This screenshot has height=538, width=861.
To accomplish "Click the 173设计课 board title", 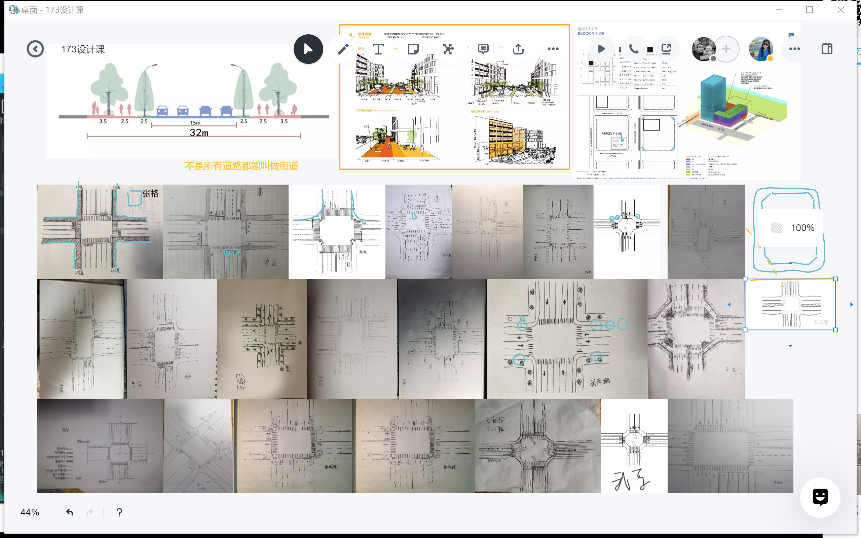I will (x=83, y=49).
